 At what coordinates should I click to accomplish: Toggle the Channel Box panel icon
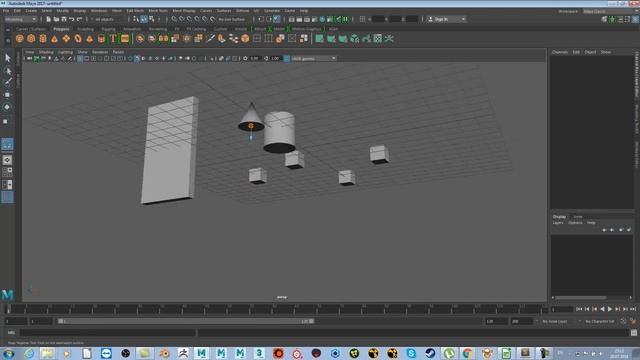pyautogui.click(x=635, y=19)
